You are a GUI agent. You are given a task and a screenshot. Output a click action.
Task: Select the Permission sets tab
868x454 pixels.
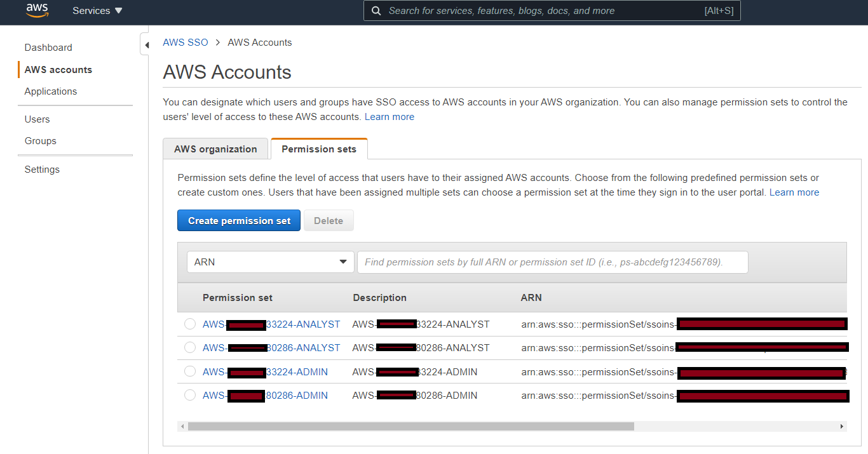[x=319, y=149]
